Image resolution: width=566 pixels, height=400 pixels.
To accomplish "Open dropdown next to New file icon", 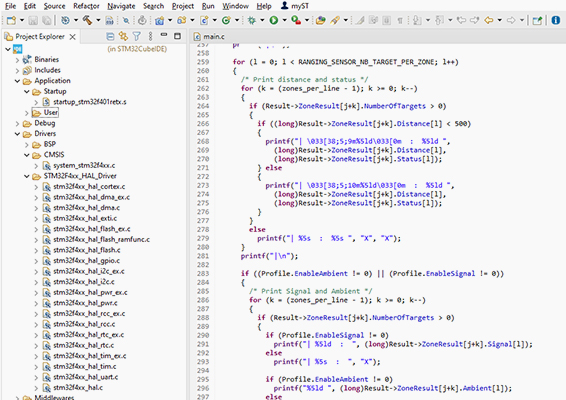I will click(x=22, y=20).
